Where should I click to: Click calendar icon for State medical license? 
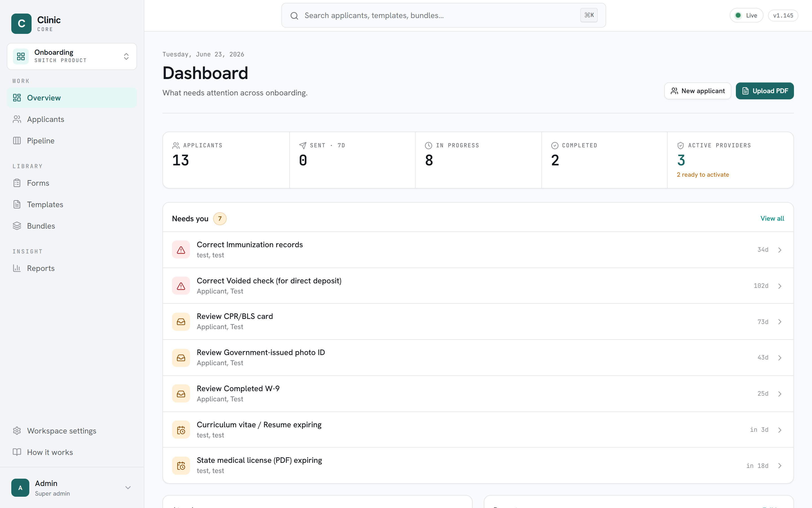click(x=181, y=466)
